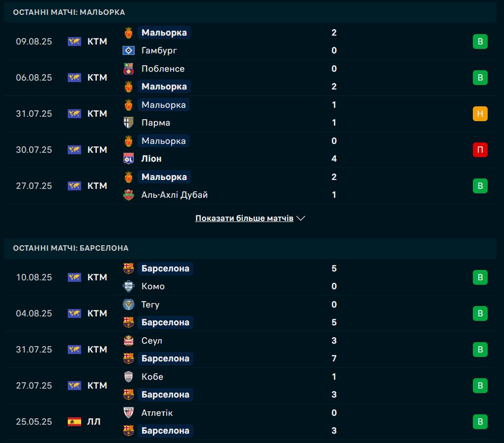This screenshot has height=443, width=504.
Task: Open the 04.08.25 Тегу vs Барселона match row
Action: 247,313
